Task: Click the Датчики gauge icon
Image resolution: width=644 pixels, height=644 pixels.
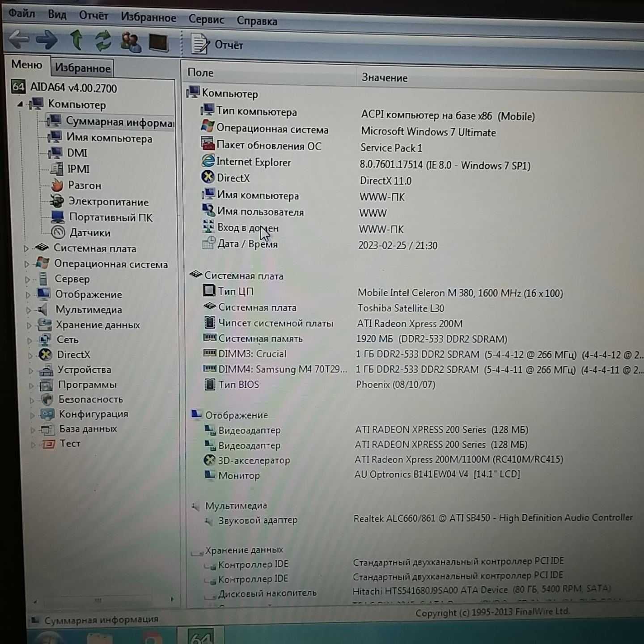Action: pos(58,232)
